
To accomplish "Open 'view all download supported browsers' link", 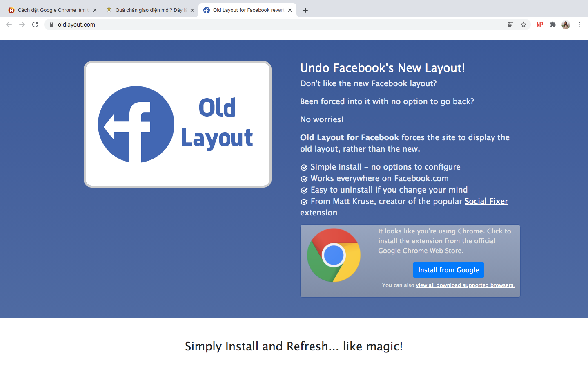I will [465, 285].
